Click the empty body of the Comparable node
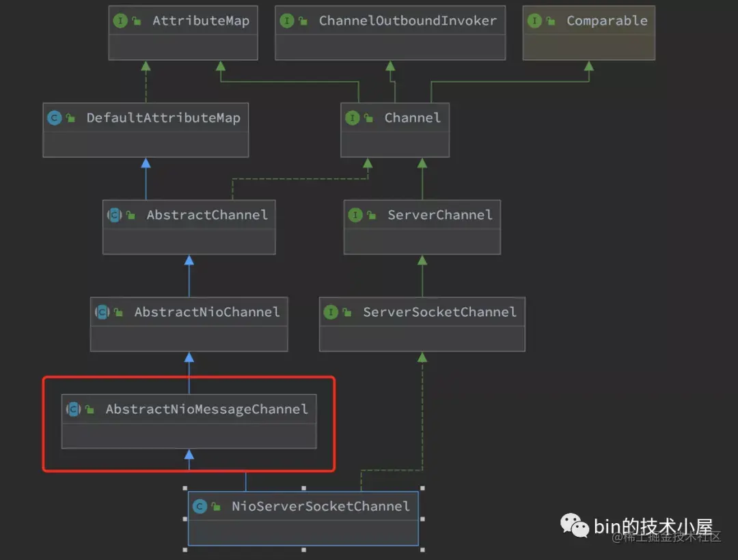Image resolution: width=738 pixels, height=560 pixels. coord(589,48)
